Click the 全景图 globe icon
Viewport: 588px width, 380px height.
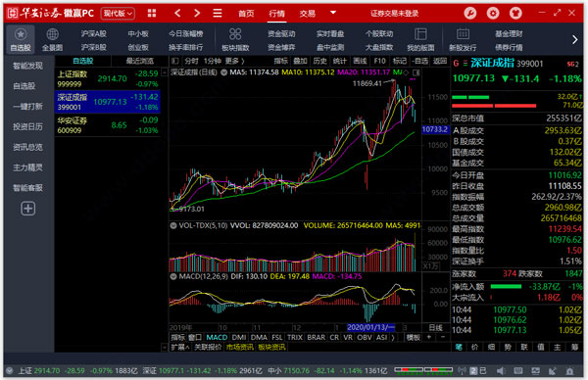53,34
